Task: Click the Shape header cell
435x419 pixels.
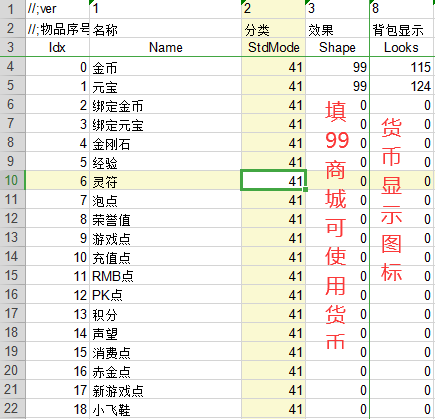Action: tap(337, 47)
